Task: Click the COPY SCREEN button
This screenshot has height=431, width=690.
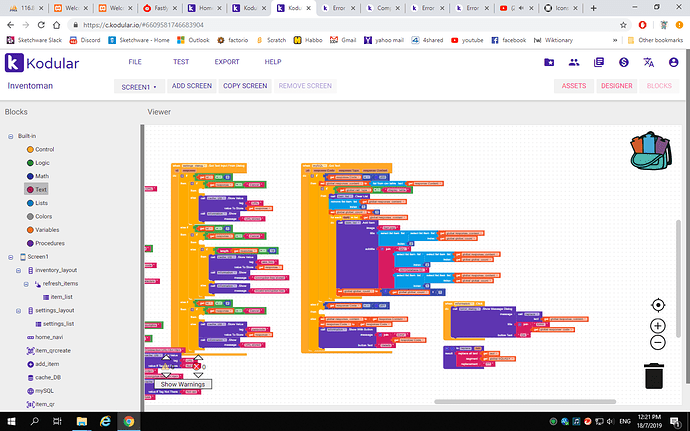Action: pos(245,86)
